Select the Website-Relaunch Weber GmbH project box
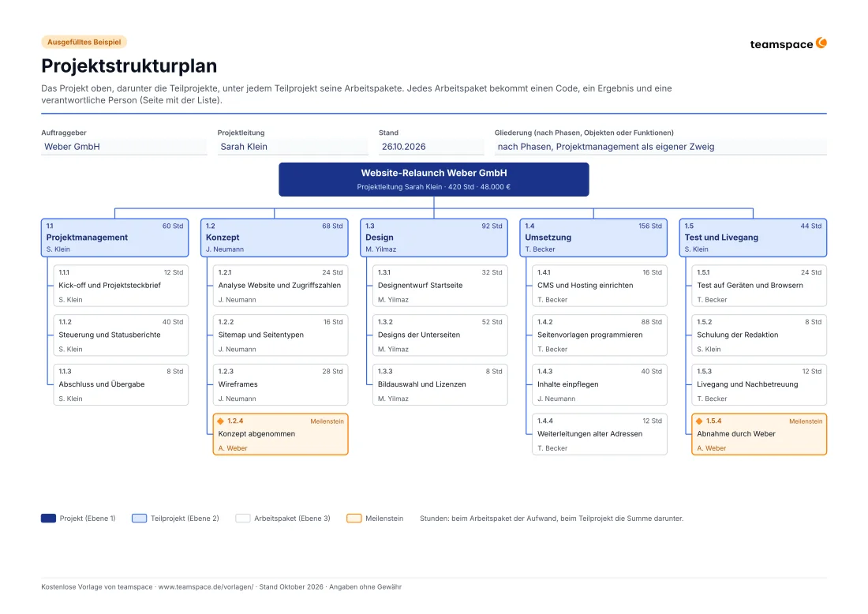This screenshot has height=614, width=868. (434, 179)
